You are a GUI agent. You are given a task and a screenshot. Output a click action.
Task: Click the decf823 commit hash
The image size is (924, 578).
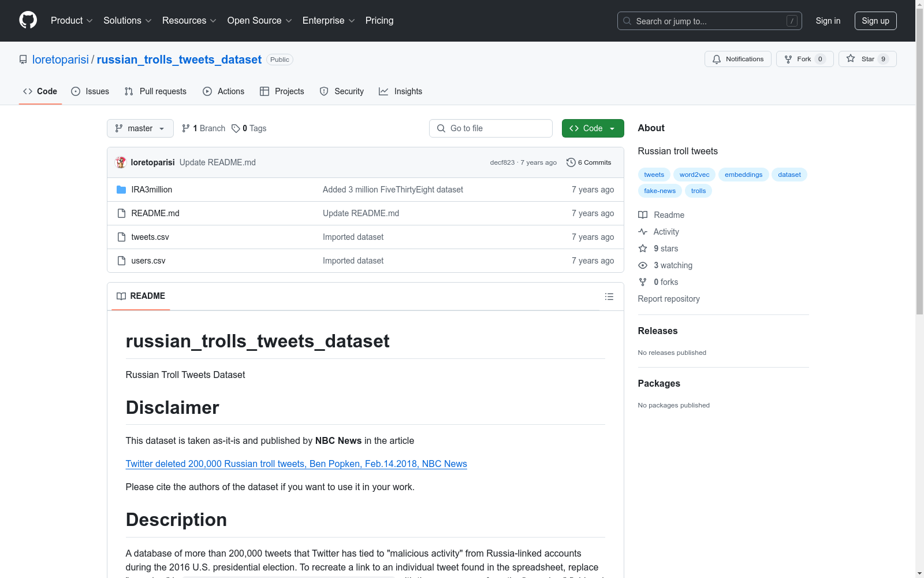502,162
